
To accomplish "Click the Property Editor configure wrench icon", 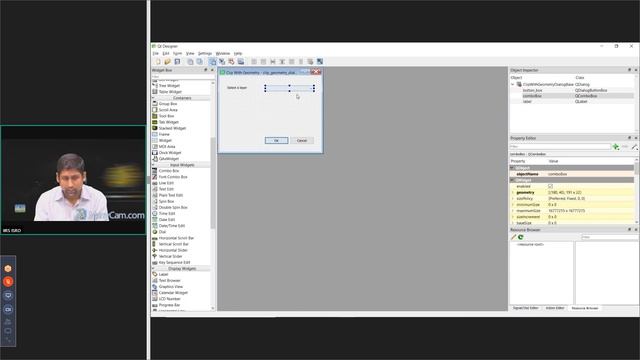I will 635,147.
